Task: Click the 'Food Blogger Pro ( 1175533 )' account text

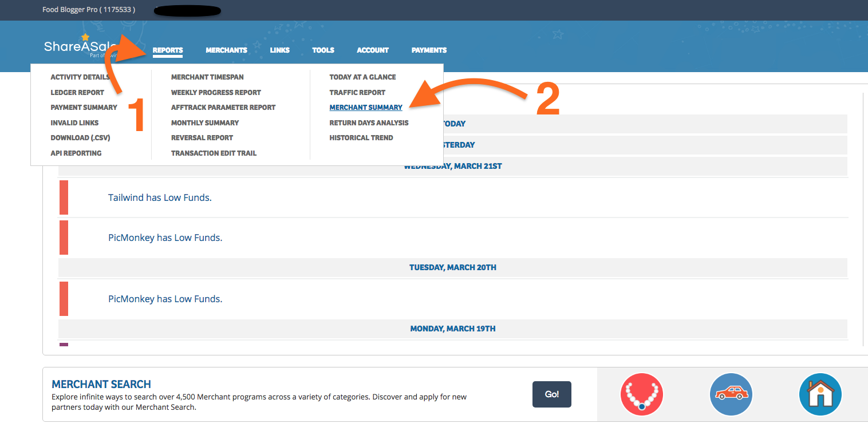Action: pos(89,10)
